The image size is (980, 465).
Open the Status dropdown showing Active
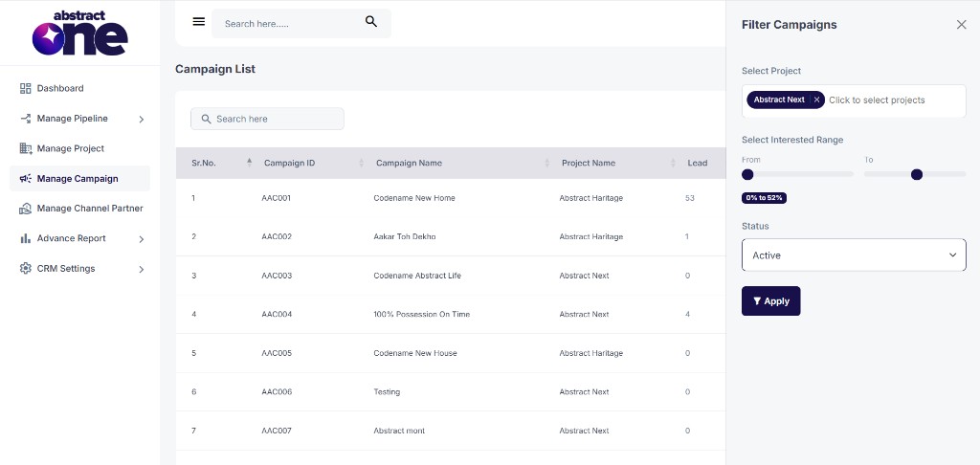click(x=854, y=255)
